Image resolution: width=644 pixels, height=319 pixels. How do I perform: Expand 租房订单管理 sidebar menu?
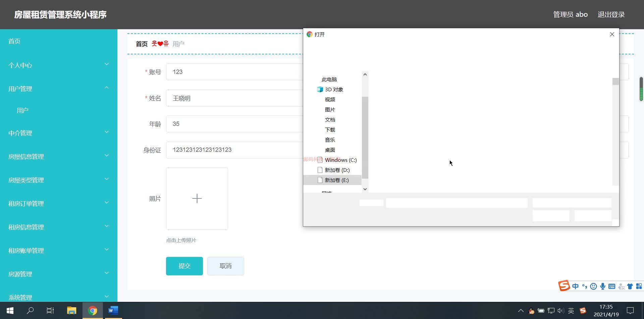click(x=59, y=203)
